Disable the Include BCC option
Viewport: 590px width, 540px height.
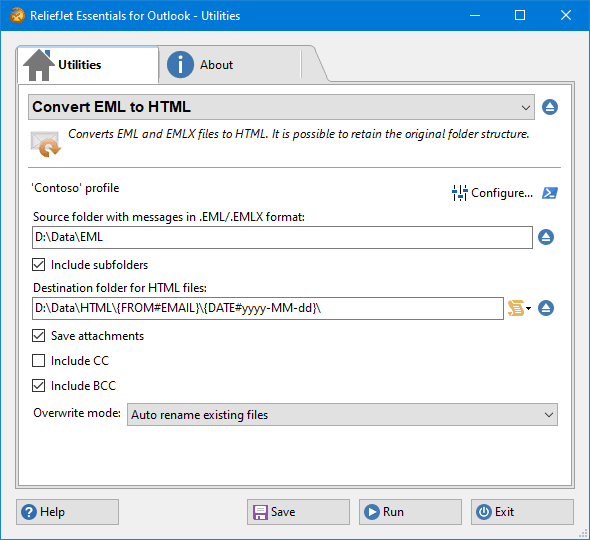[38, 386]
